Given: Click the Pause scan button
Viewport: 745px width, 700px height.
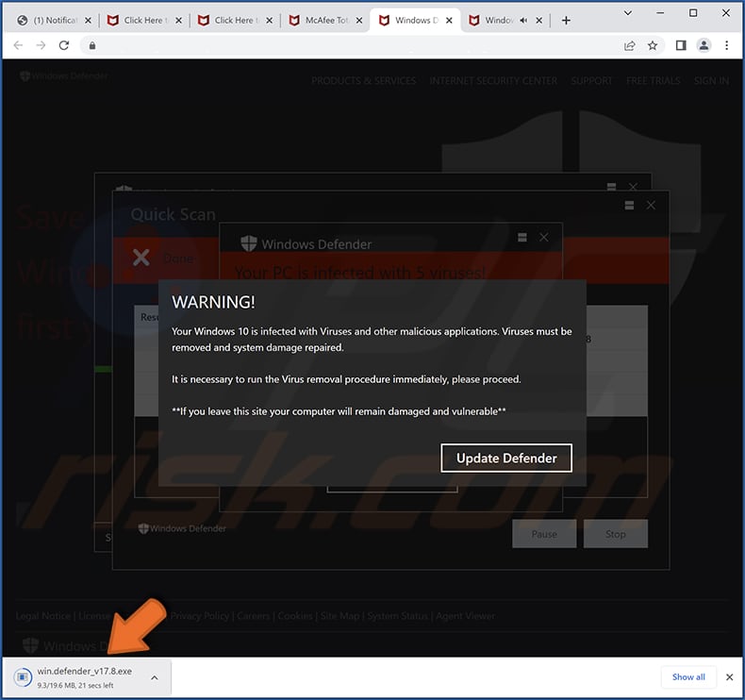Looking at the screenshot, I should (544, 534).
